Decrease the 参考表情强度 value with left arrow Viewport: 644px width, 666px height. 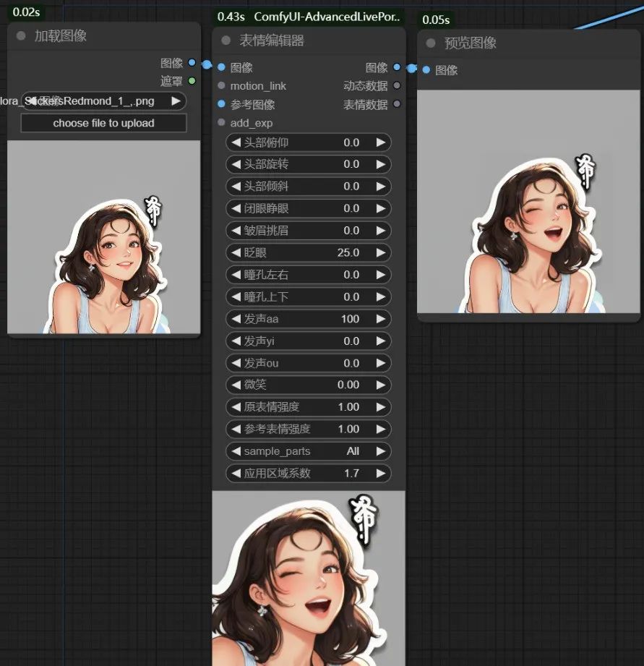[x=236, y=429]
